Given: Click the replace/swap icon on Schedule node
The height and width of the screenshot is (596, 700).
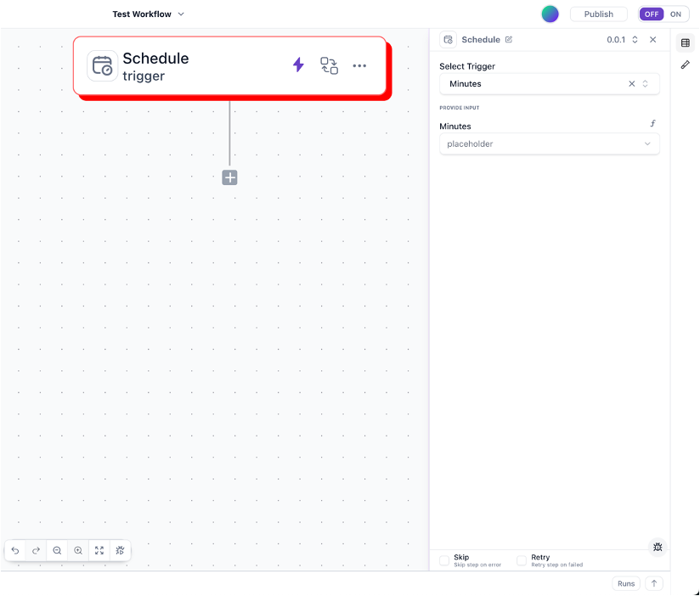Looking at the screenshot, I should [x=329, y=65].
